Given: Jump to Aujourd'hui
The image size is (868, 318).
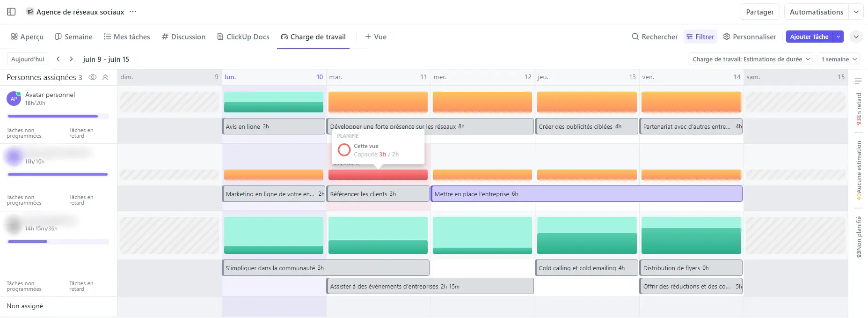Looking at the screenshot, I should coord(28,59).
